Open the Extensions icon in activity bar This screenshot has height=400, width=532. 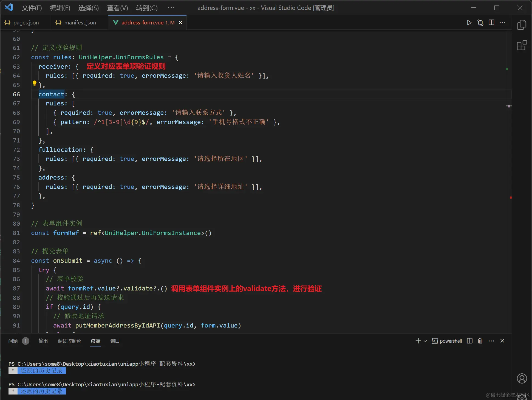pos(522,45)
